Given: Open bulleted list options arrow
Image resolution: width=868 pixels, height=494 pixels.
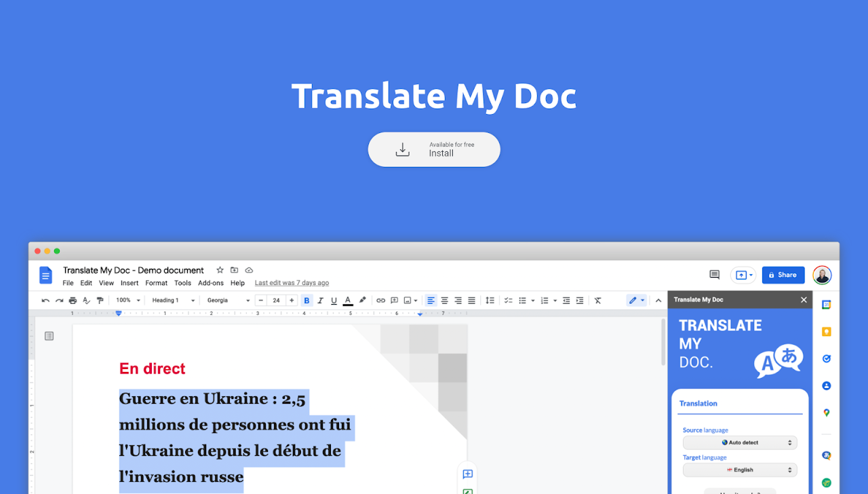Looking at the screenshot, I should coord(532,301).
